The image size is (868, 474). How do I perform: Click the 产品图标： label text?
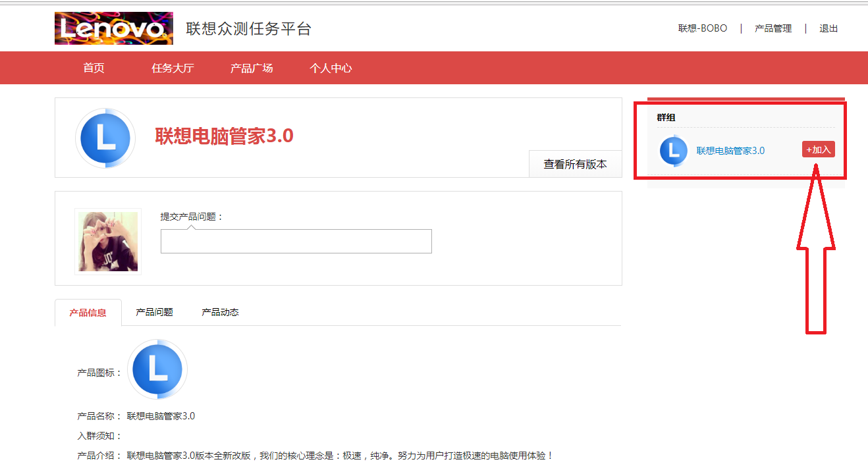click(99, 373)
